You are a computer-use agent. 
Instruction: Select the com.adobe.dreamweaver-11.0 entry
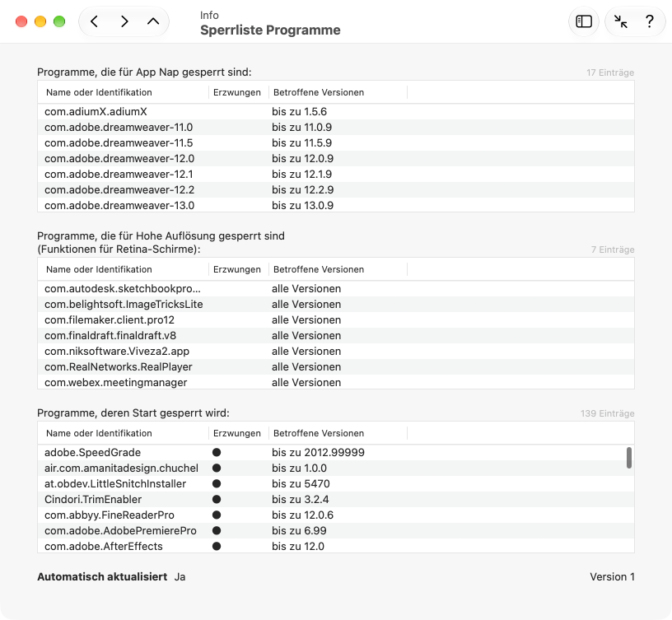tap(336, 128)
